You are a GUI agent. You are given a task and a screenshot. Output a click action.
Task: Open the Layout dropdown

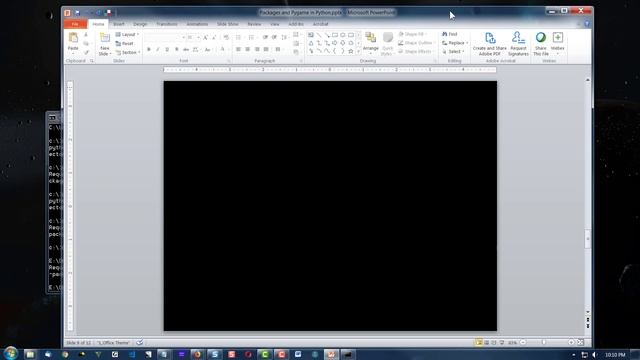tap(127, 34)
